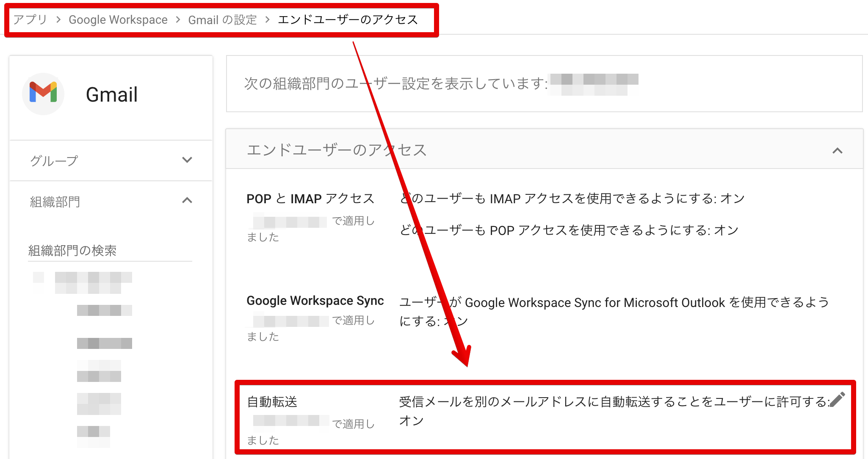Select the 組織部門 sidebar label
Image resolution: width=868 pixels, height=459 pixels.
pos(55,202)
